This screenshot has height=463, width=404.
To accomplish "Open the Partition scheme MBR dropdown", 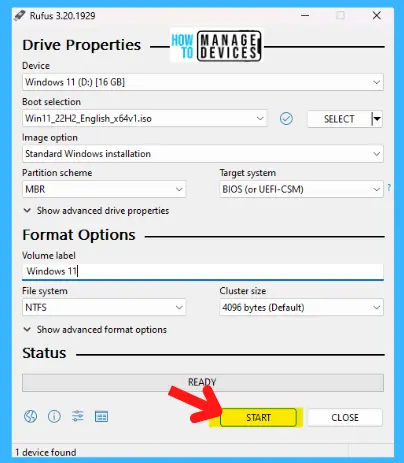I will [x=104, y=189].
